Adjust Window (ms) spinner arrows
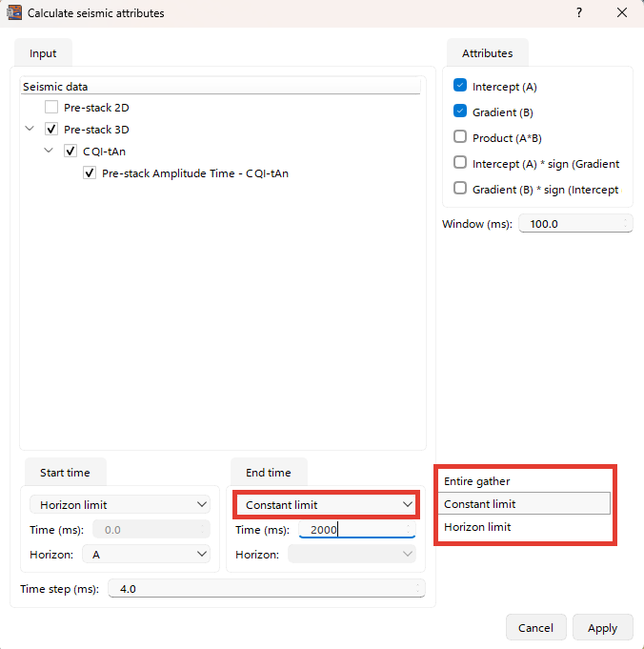The image size is (644, 649). (x=625, y=224)
